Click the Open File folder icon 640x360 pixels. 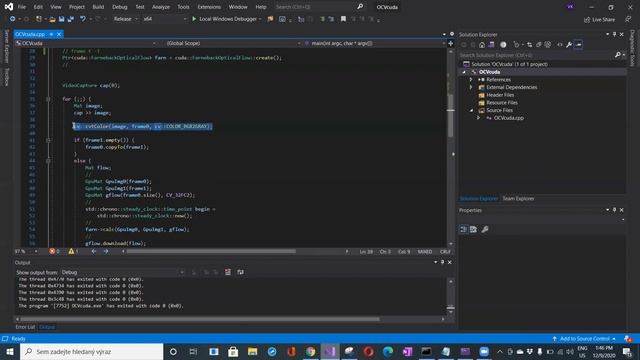52,19
